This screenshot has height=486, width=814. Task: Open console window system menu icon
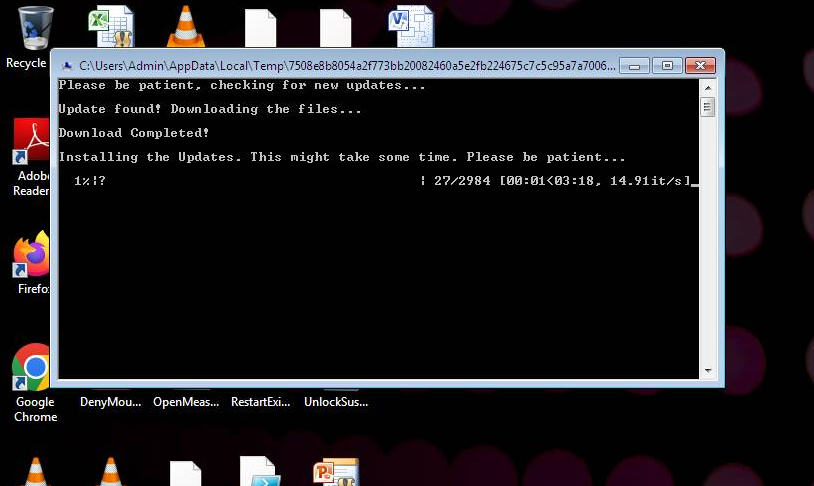tap(66, 65)
